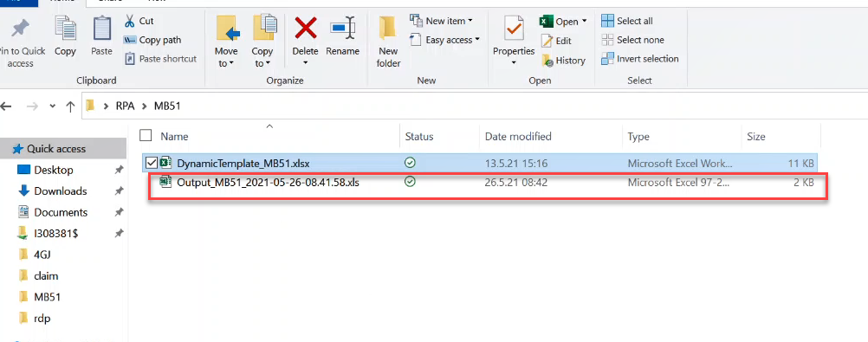
Task: Go up one folder level
Action: tap(70, 106)
